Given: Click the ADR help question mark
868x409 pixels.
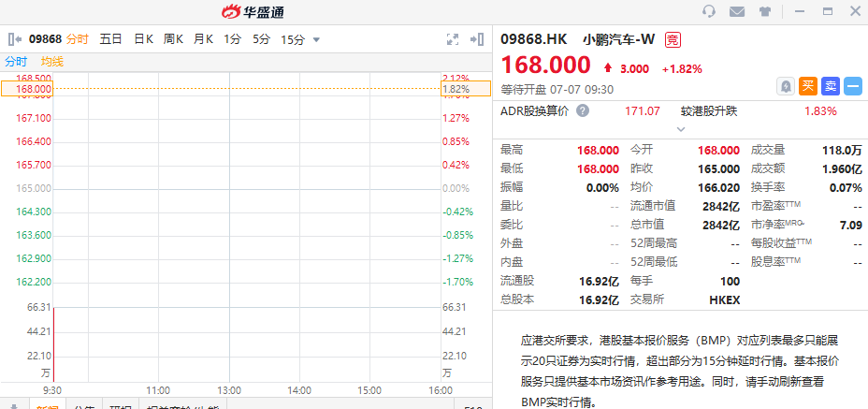Looking at the screenshot, I should pos(583,110).
